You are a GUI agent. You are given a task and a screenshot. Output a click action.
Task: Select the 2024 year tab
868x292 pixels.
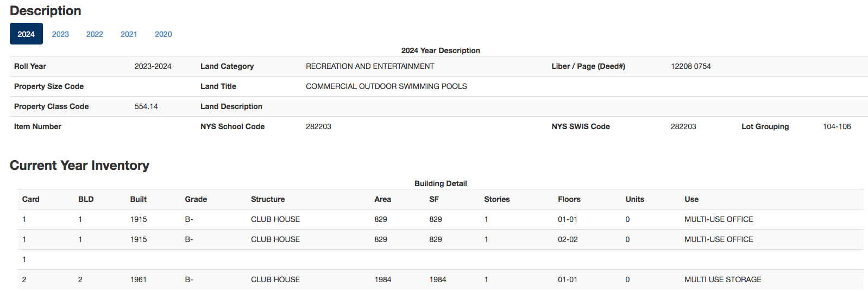coord(26,34)
